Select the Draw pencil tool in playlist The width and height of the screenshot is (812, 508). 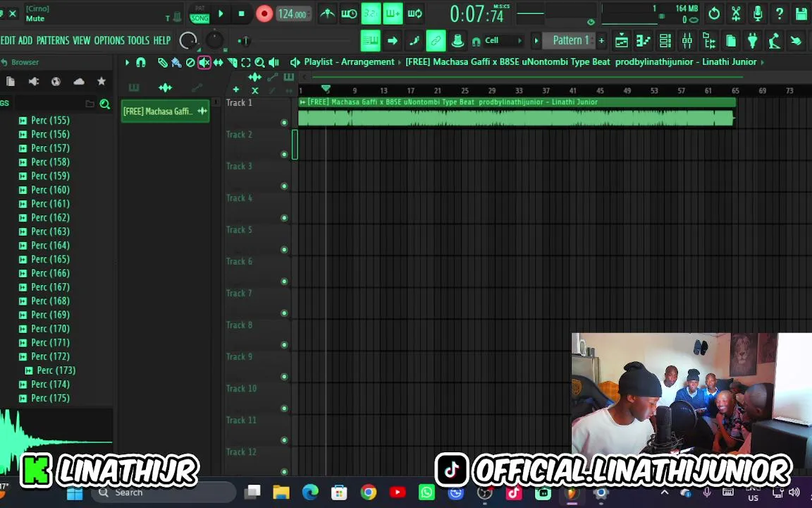163,63
